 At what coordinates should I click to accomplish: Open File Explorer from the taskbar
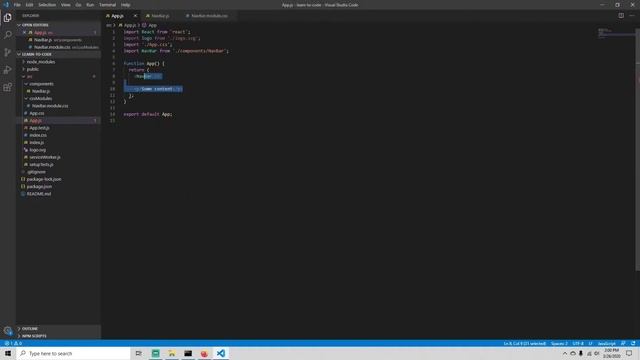click(x=172, y=353)
